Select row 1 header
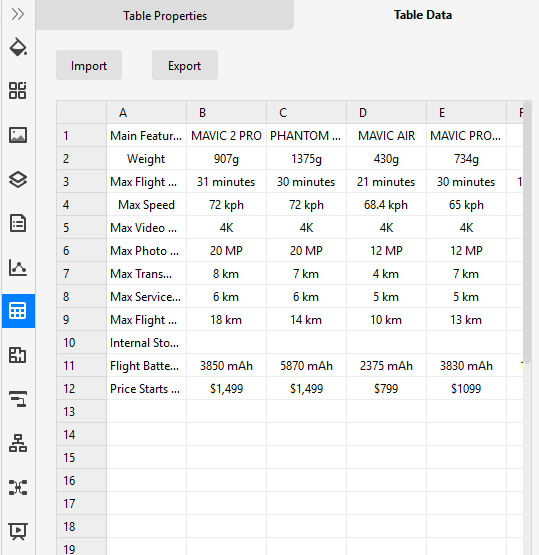Screen dimensions: 539x555 point(82,136)
